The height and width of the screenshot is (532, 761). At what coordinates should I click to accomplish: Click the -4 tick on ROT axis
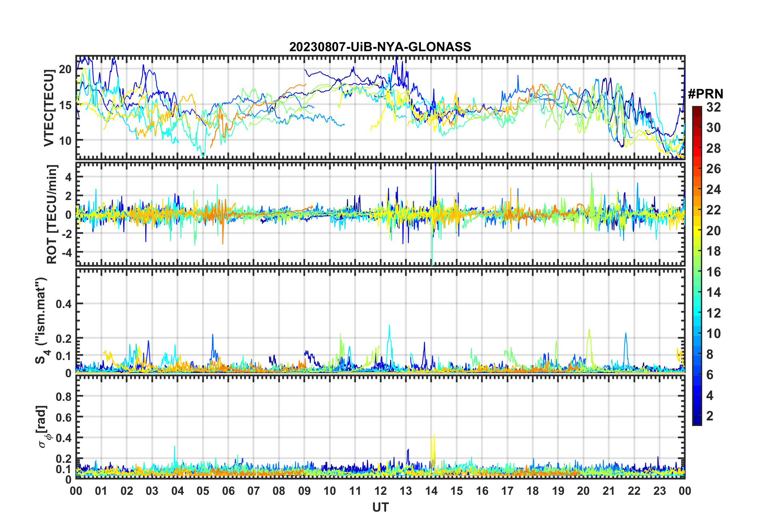66,252
